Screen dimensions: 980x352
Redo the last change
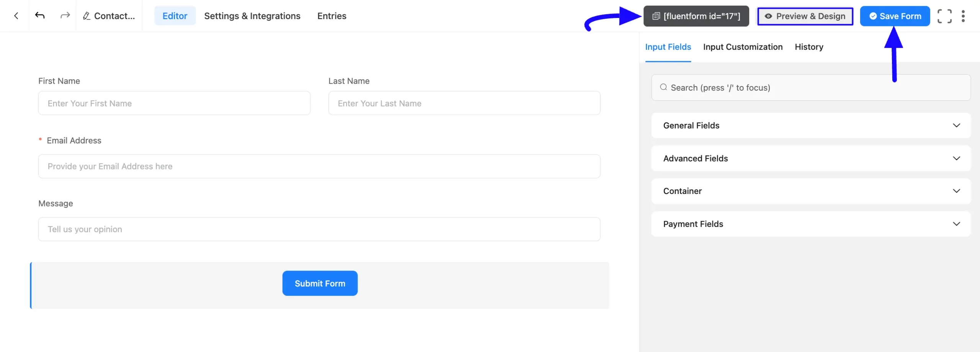[65, 16]
